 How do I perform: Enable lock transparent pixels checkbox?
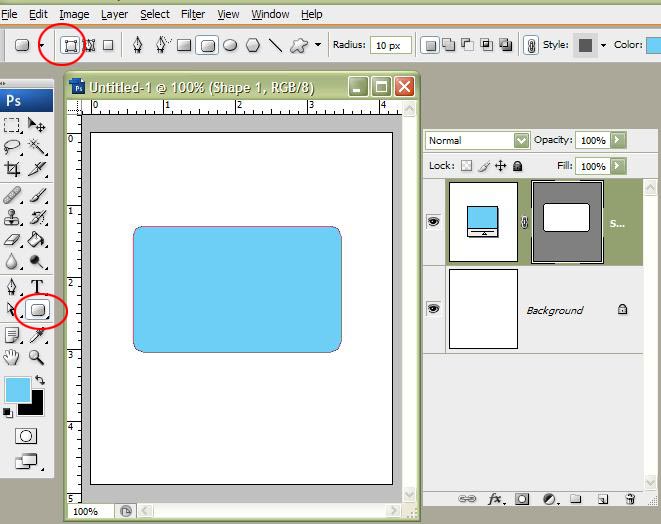466,166
